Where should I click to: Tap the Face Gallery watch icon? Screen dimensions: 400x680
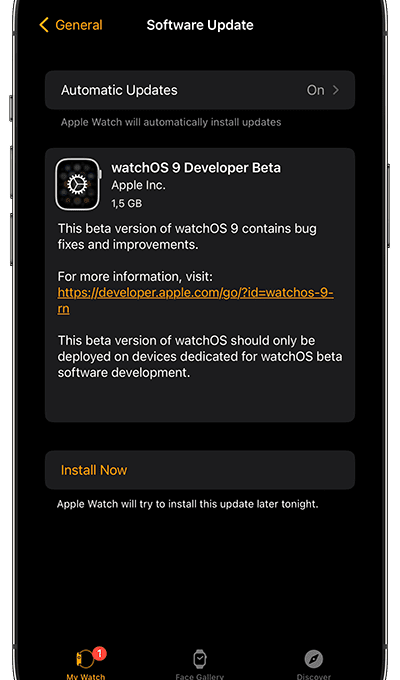[200, 659]
